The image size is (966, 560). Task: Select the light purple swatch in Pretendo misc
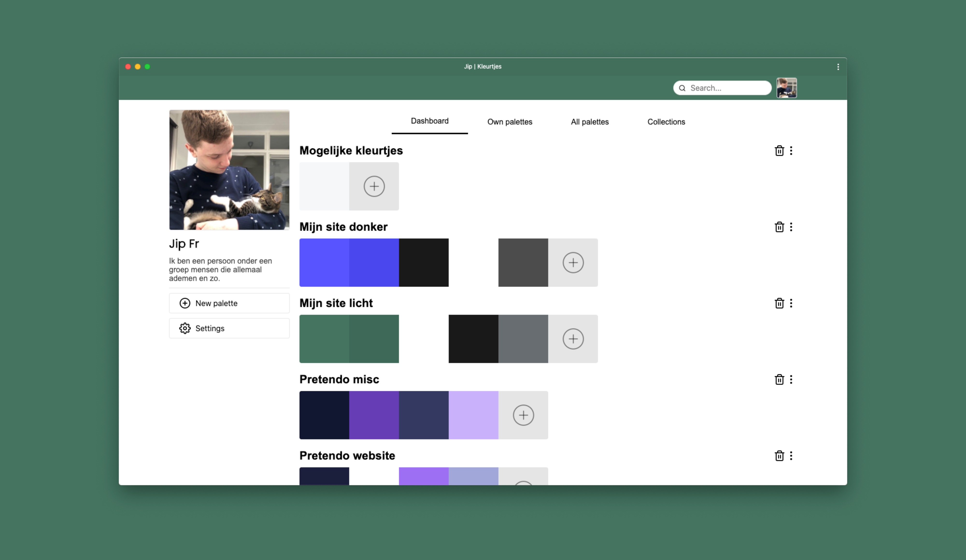click(473, 415)
